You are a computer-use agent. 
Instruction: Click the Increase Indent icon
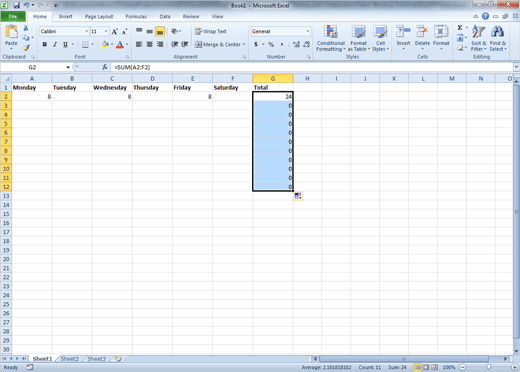click(185, 44)
